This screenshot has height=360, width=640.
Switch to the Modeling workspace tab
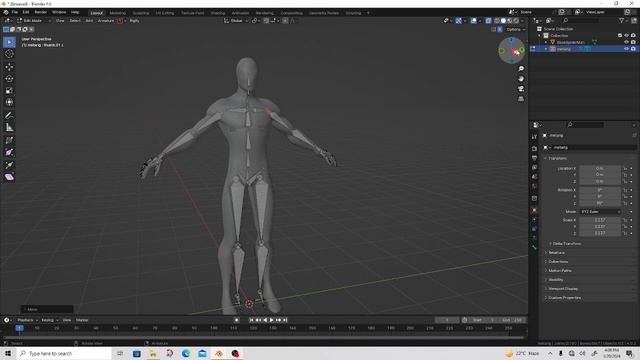(118, 13)
